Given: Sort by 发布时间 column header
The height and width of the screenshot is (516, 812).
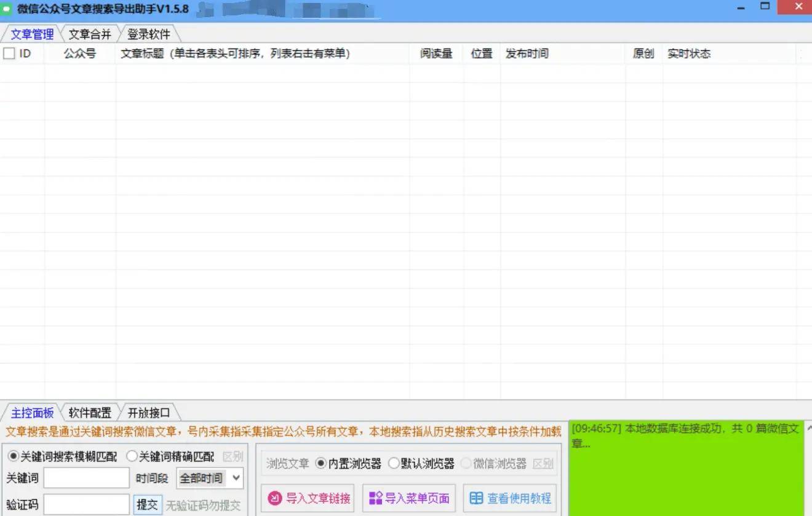Looking at the screenshot, I should tap(527, 54).
